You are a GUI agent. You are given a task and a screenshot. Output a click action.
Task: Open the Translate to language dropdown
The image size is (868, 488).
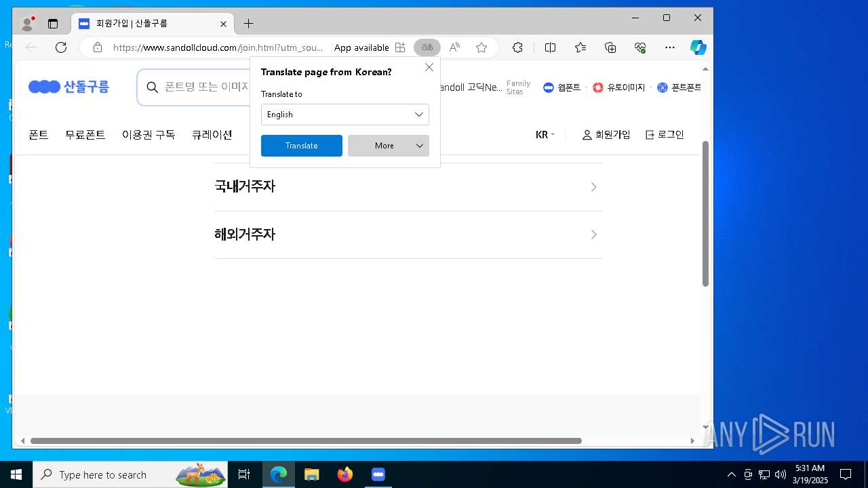(345, 115)
